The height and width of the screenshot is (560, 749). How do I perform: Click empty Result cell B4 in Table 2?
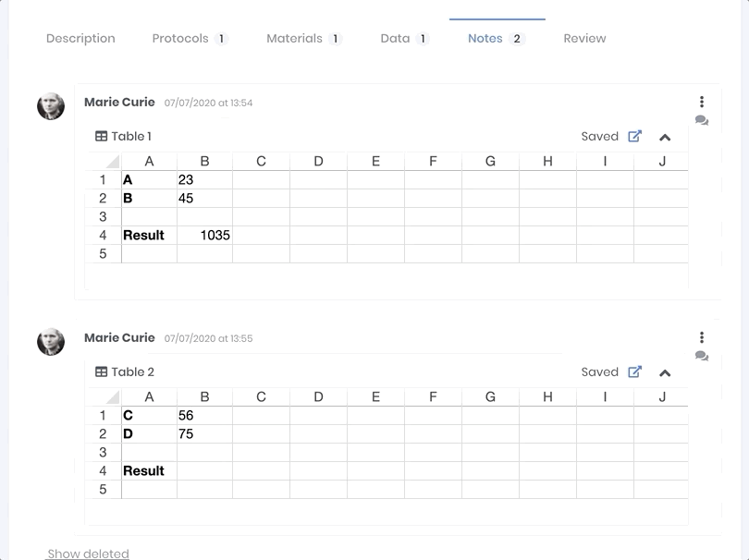[204, 470]
